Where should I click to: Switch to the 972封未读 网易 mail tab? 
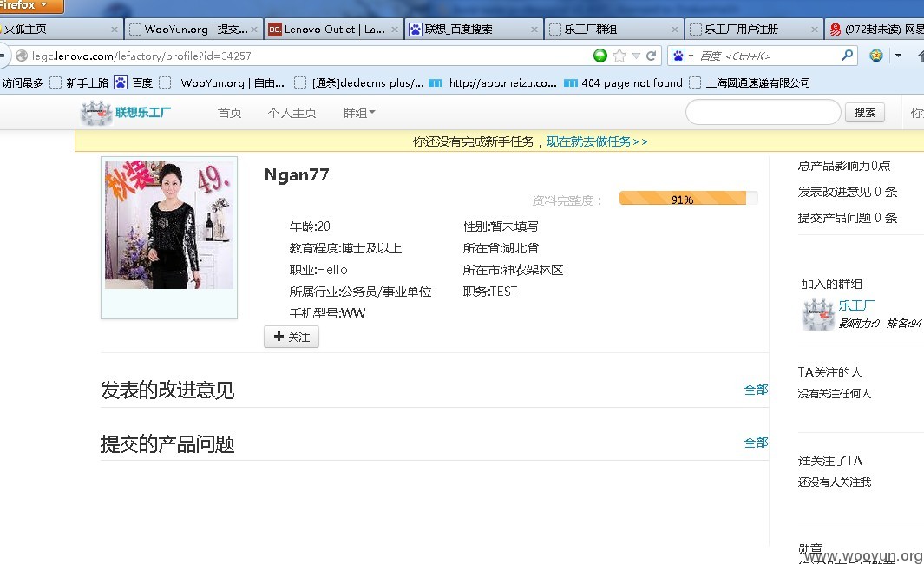click(x=875, y=29)
